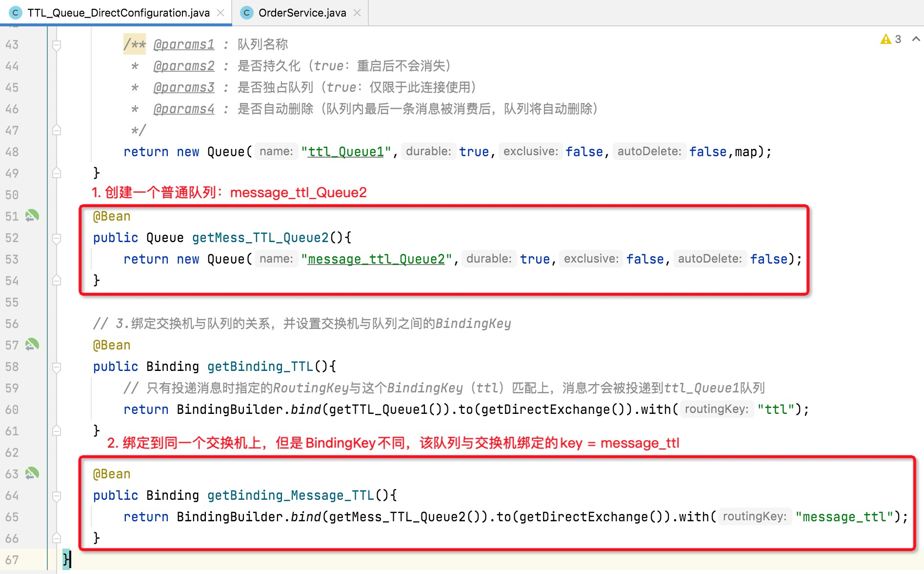The height and width of the screenshot is (574, 924).
Task: Click the "ttl_Queue1" string literal
Action: (x=346, y=152)
